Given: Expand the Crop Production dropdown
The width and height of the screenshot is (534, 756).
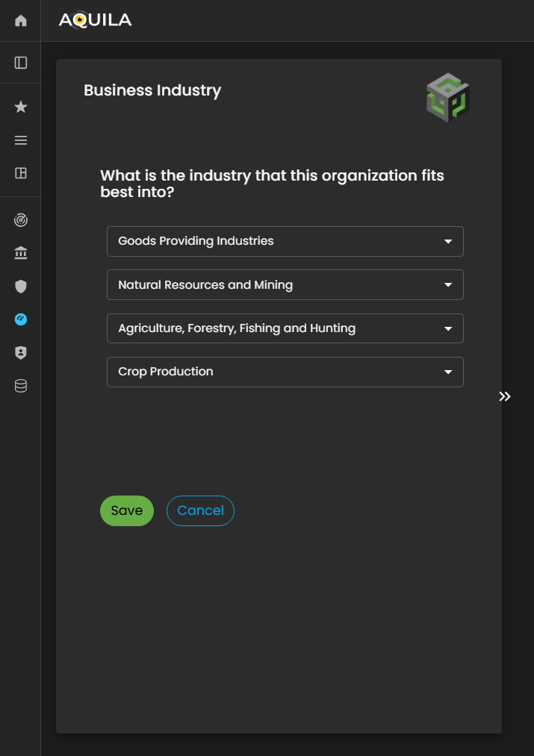Looking at the screenshot, I should tap(285, 372).
